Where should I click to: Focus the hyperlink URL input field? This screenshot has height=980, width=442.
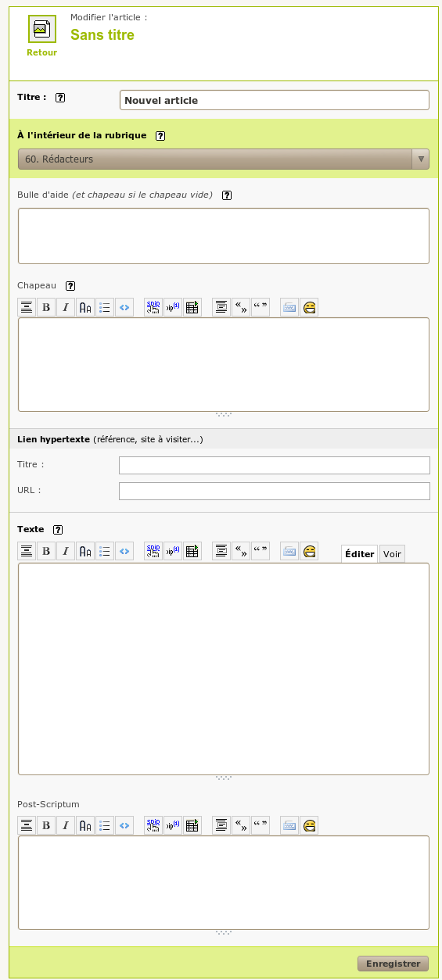click(275, 491)
